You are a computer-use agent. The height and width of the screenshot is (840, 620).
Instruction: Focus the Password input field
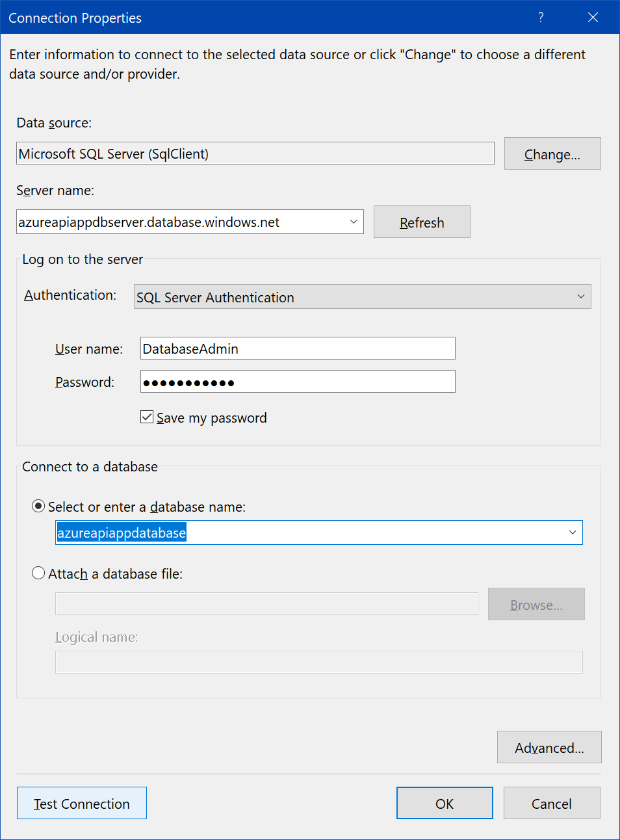297,382
